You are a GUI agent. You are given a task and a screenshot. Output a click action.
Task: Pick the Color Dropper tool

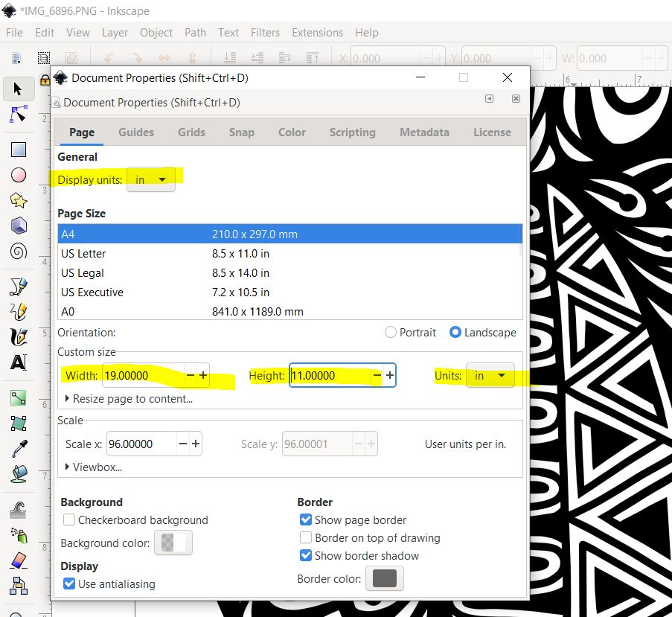coord(19,449)
